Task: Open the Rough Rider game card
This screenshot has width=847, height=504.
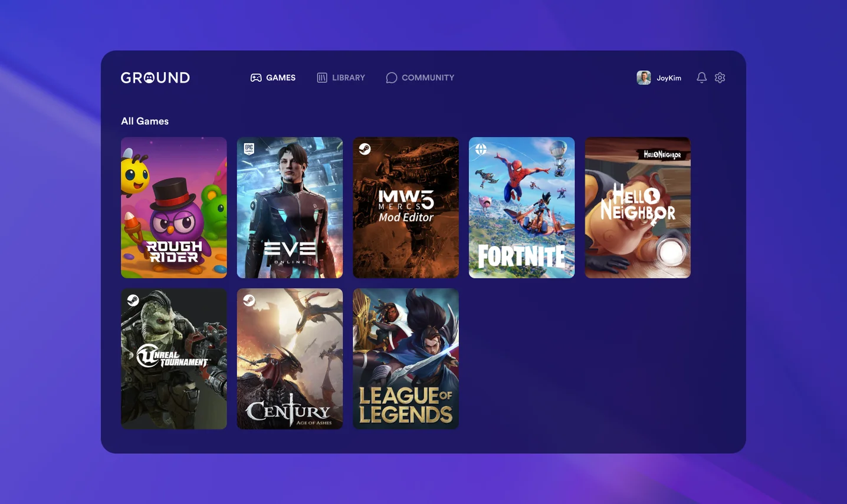Action: click(x=174, y=207)
